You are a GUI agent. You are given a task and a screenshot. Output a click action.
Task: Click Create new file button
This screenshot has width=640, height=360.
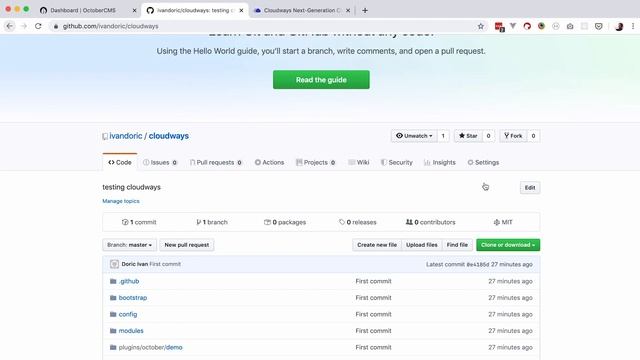pyautogui.click(x=377, y=245)
